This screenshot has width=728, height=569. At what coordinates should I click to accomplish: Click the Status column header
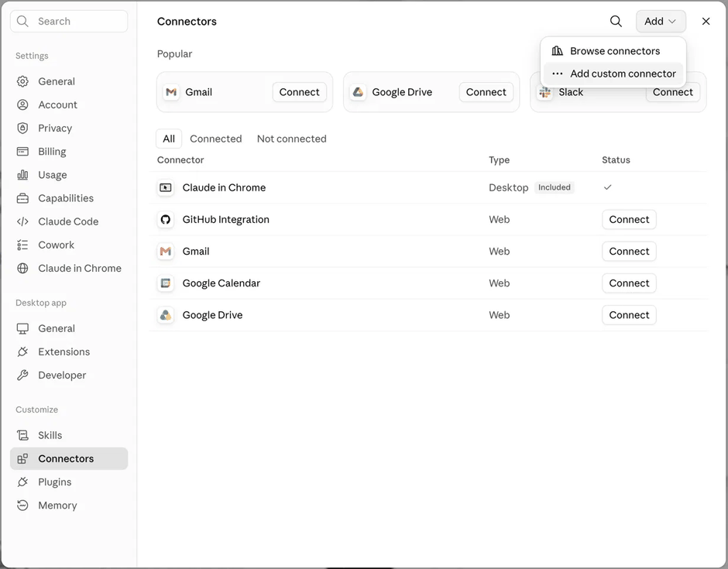(x=616, y=160)
